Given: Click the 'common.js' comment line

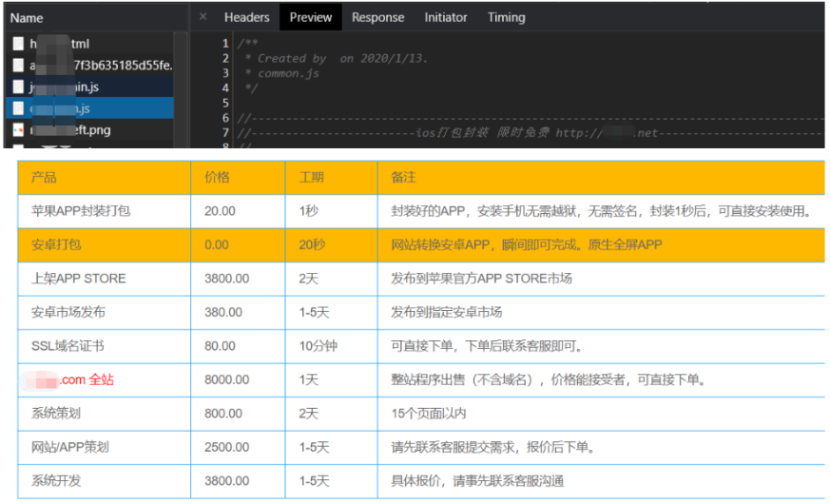Looking at the screenshot, I should [283, 73].
